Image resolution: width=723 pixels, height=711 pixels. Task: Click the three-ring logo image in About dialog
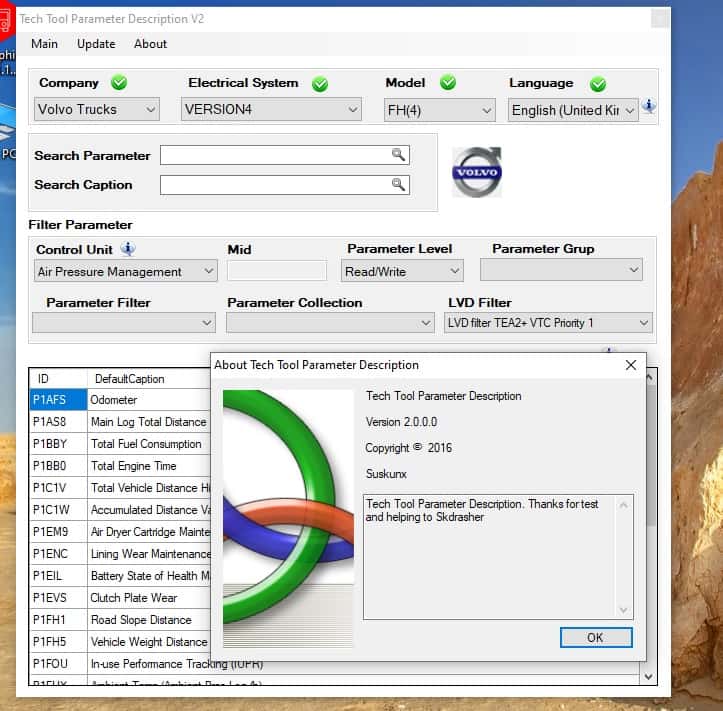tap(288, 519)
